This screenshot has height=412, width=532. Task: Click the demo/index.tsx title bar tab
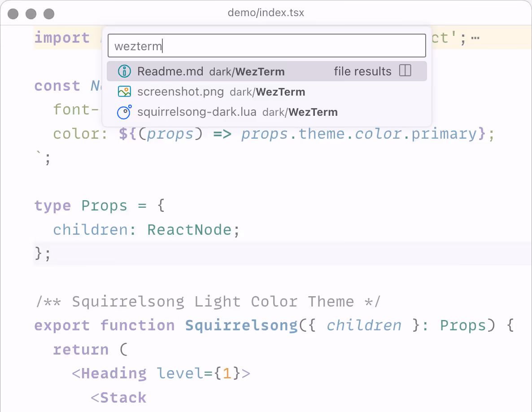point(266,13)
